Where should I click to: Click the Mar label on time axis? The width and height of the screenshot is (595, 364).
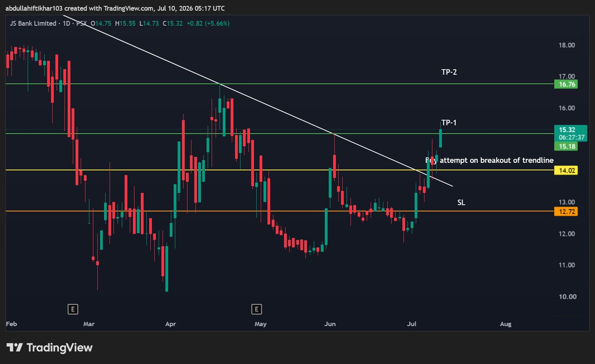point(89,324)
